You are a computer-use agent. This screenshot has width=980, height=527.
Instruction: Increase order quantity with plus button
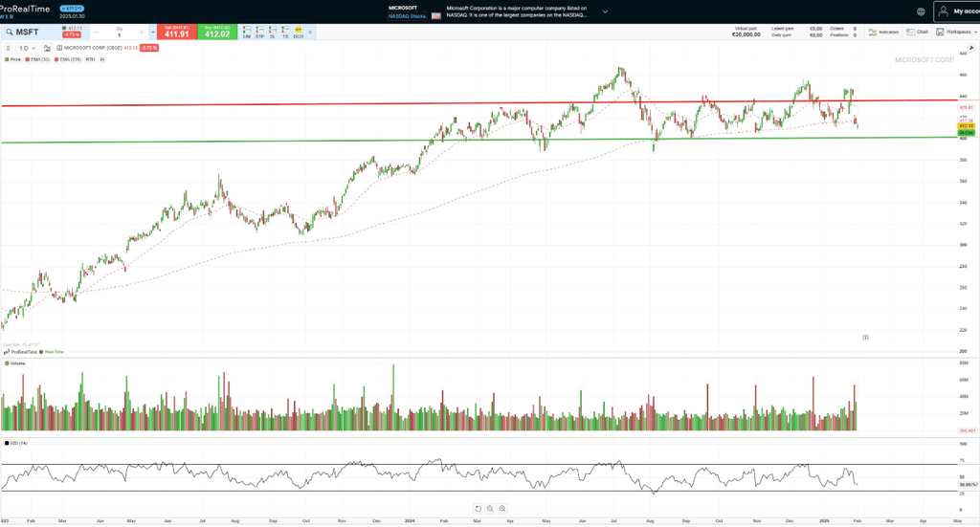pos(142,33)
